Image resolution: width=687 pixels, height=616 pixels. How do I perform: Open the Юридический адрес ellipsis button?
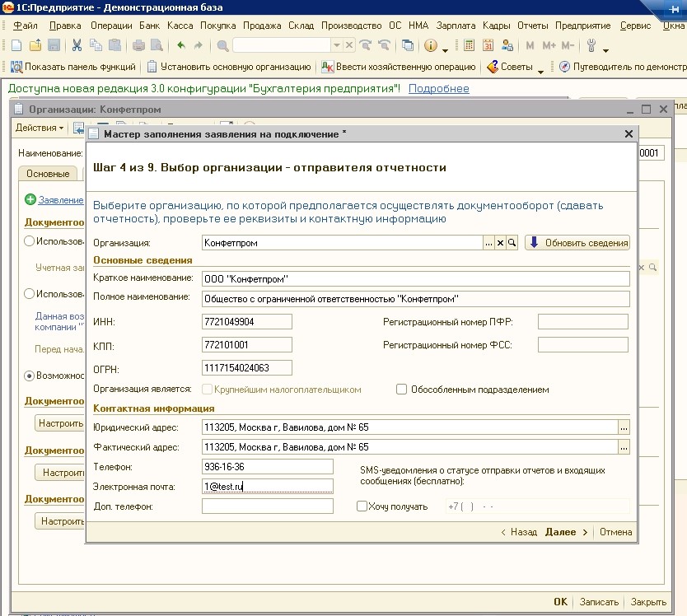(x=624, y=427)
